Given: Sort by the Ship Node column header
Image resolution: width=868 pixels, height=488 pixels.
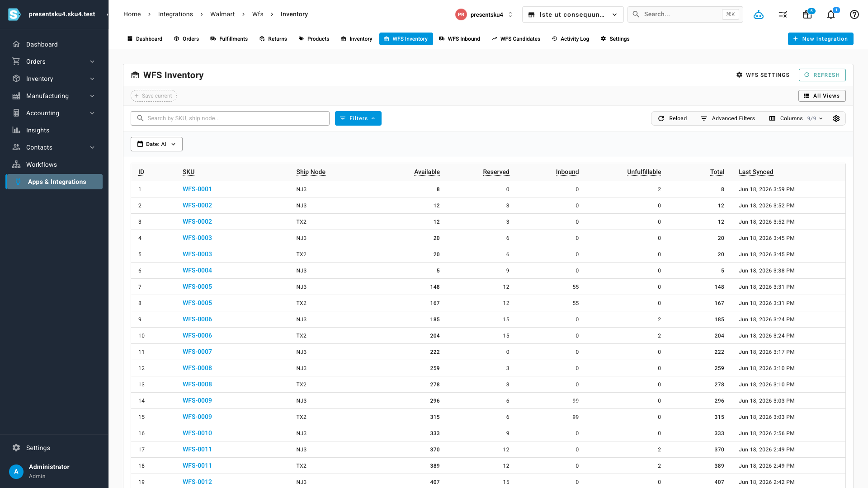Looking at the screenshot, I should tap(311, 172).
